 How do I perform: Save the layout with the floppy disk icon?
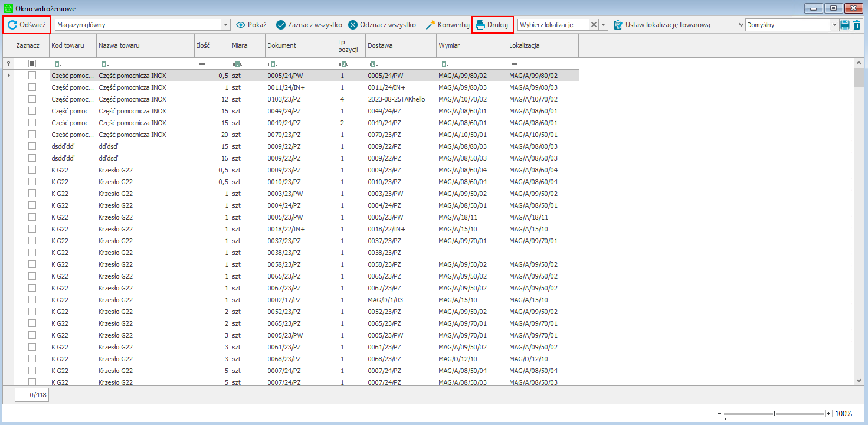(845, 25)
